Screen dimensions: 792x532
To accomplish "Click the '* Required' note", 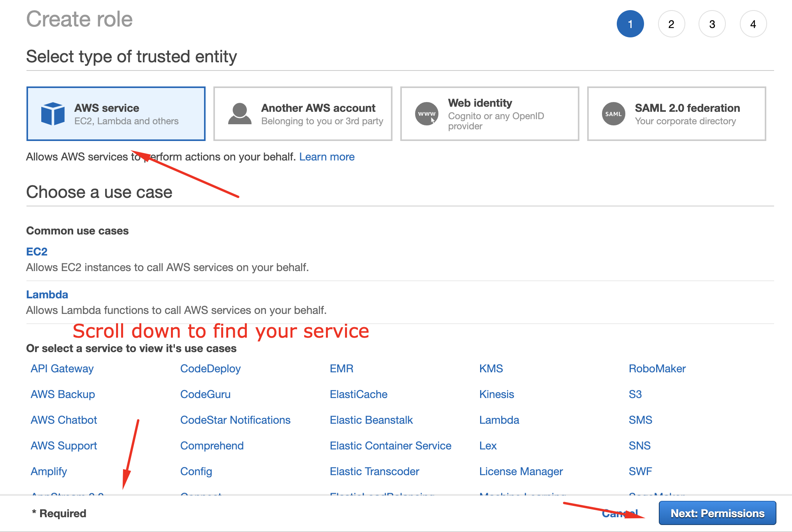I will point(59,513).
